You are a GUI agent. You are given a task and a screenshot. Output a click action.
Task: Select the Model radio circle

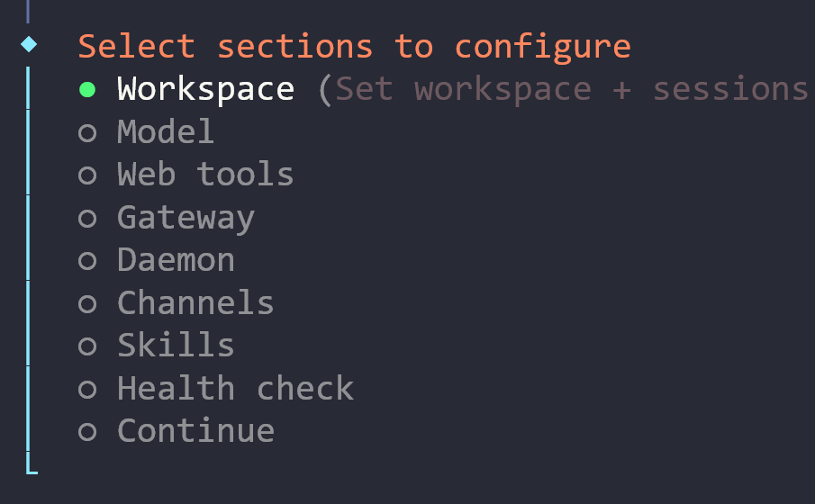pos(87,133)
